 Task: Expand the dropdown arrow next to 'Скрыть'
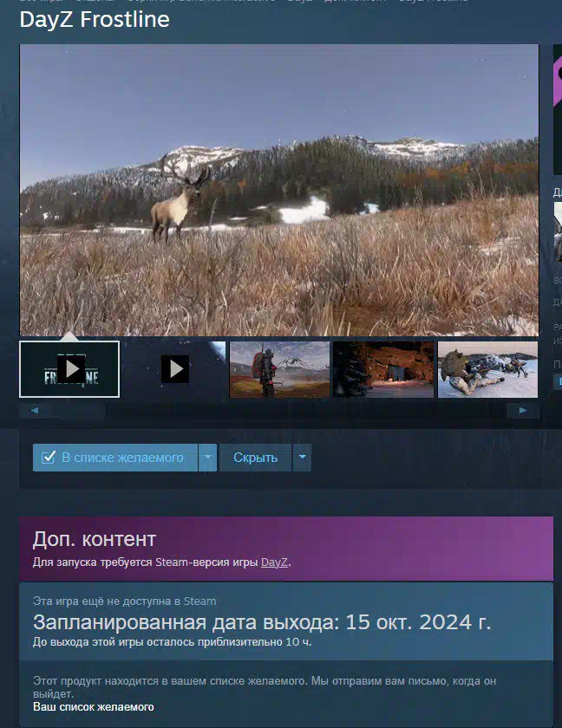click(x=303, y=458)
